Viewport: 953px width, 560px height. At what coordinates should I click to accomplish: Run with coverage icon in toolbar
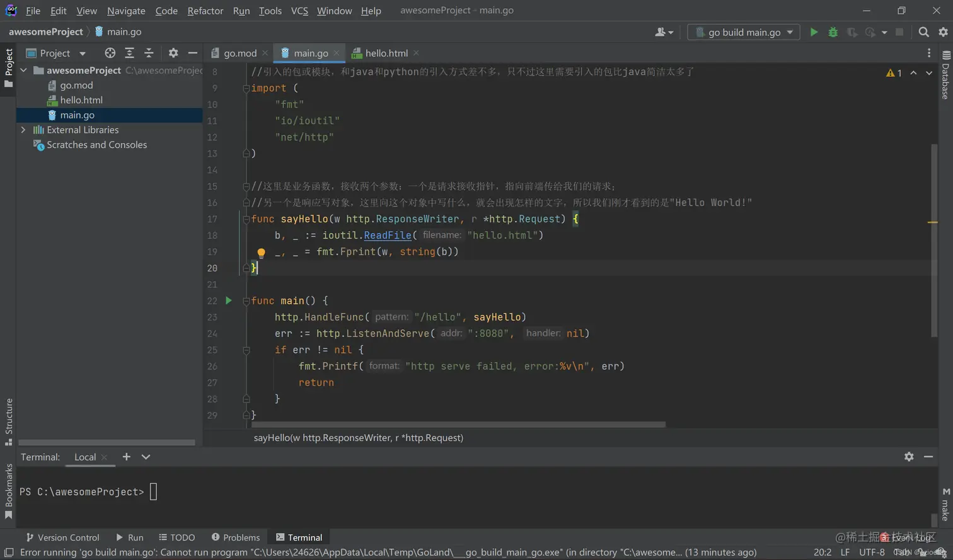click(852, 32)
